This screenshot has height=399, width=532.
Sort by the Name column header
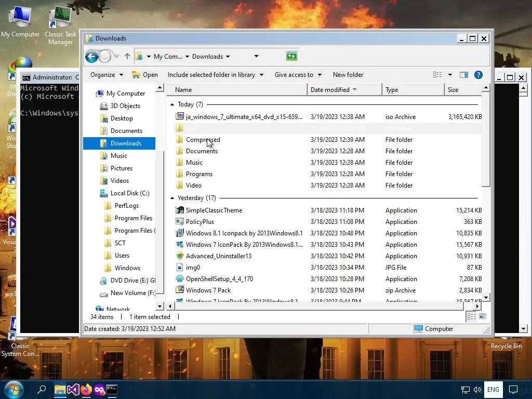(x=237, y=89)
